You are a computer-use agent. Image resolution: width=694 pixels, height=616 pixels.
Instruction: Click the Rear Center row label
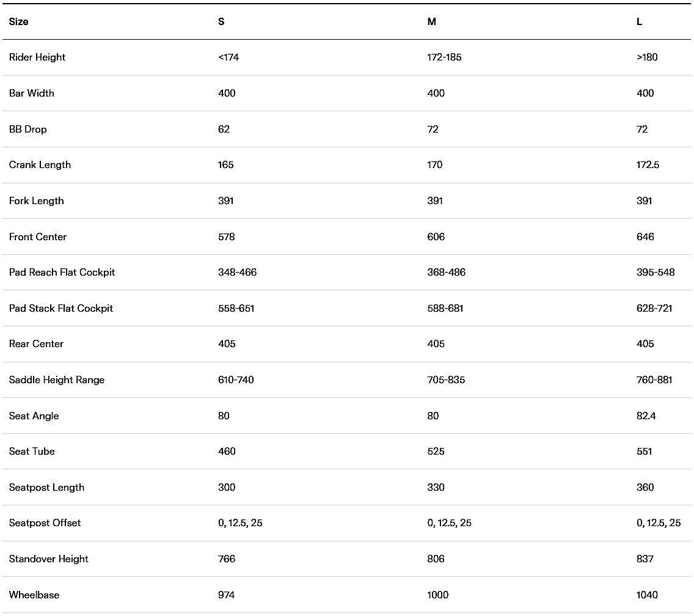click(37, 344)
